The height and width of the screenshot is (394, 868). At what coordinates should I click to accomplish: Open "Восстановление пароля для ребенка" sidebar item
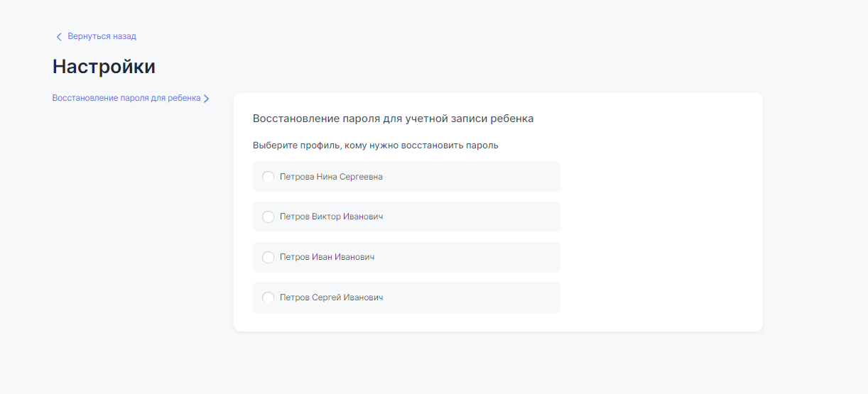126,98
